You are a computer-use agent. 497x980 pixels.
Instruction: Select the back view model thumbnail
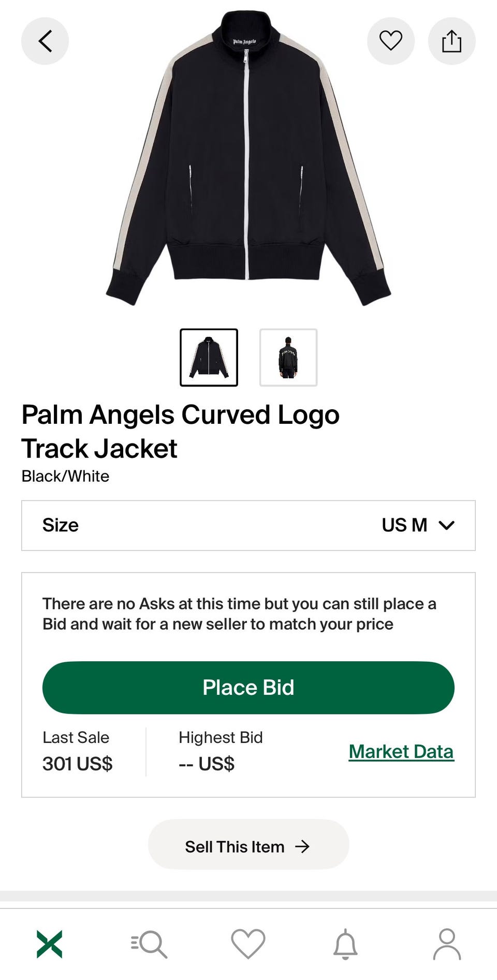[288, 358]
